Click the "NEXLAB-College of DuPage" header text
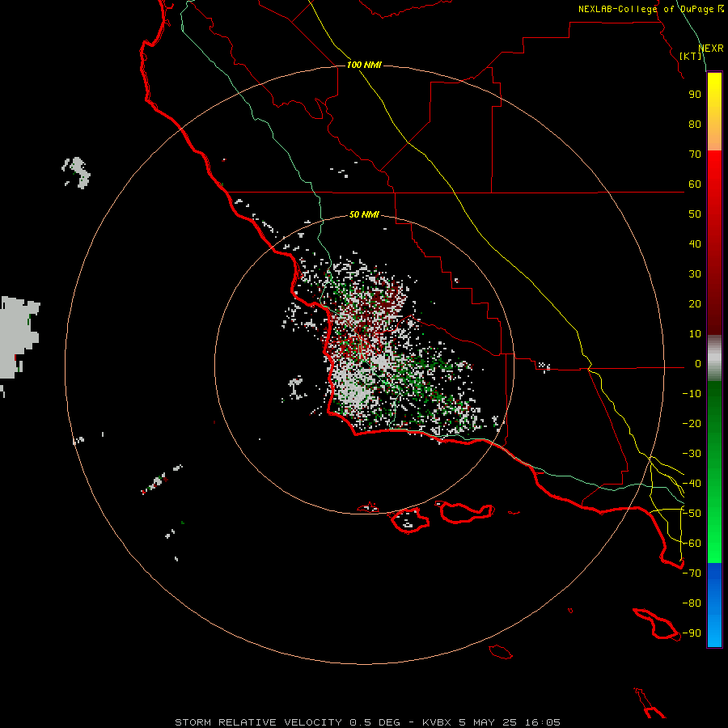This screenshot has width=728, height=728. pos(645,9)
